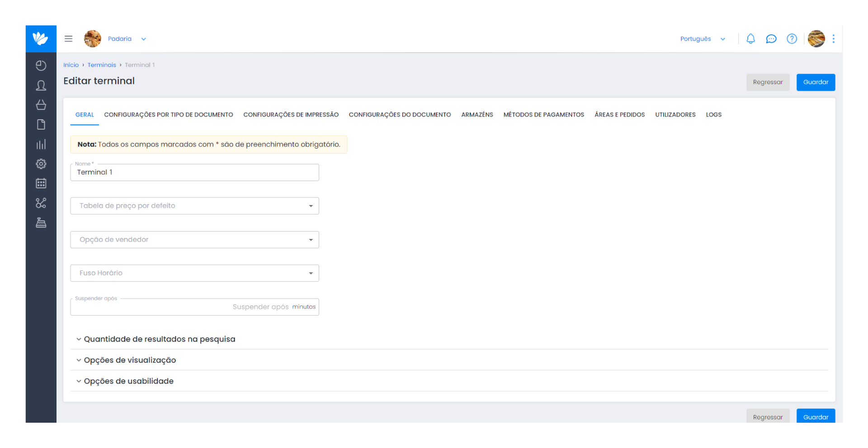Focus the Nome input field
This screenshot has width=868, height=448.
click(194, 173)
